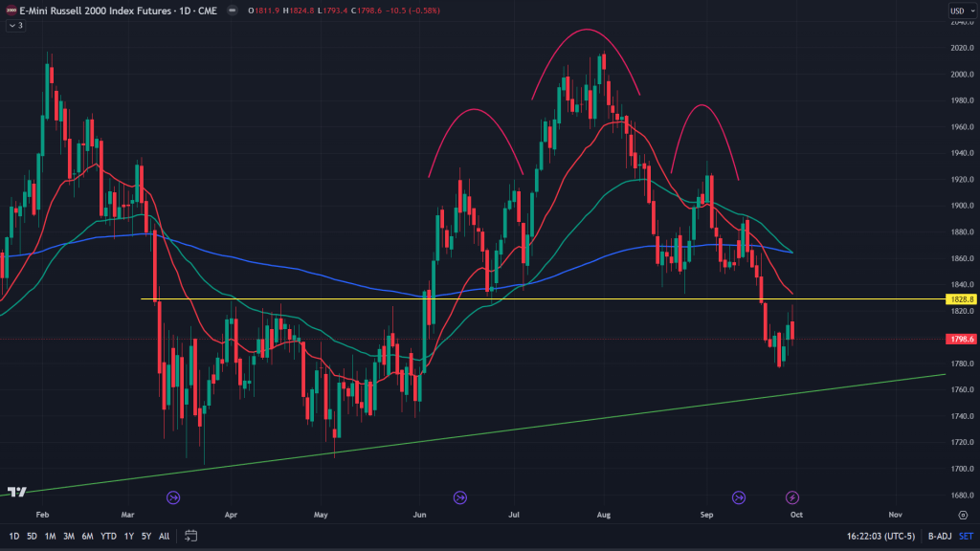Click the 1798.6 current price label

point(960,339)
